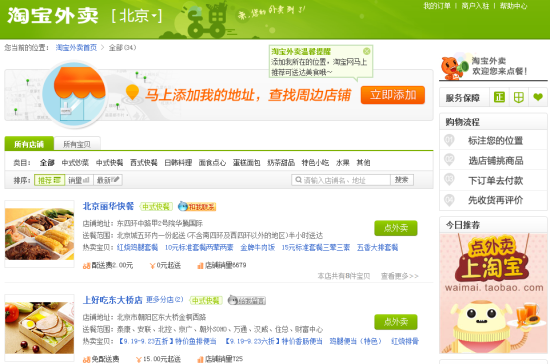Click the 正 service guarantee icon

click(x=499, y=97)
